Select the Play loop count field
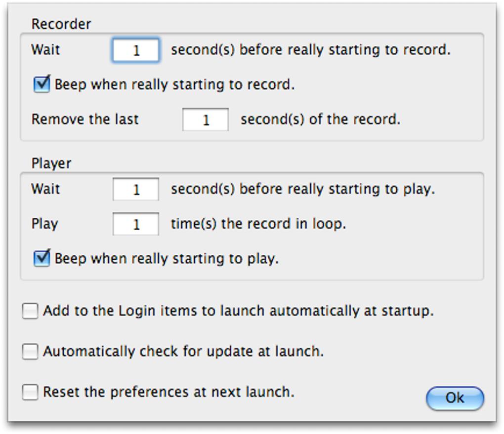Screen dimensions: 504x434 point(136,224)
